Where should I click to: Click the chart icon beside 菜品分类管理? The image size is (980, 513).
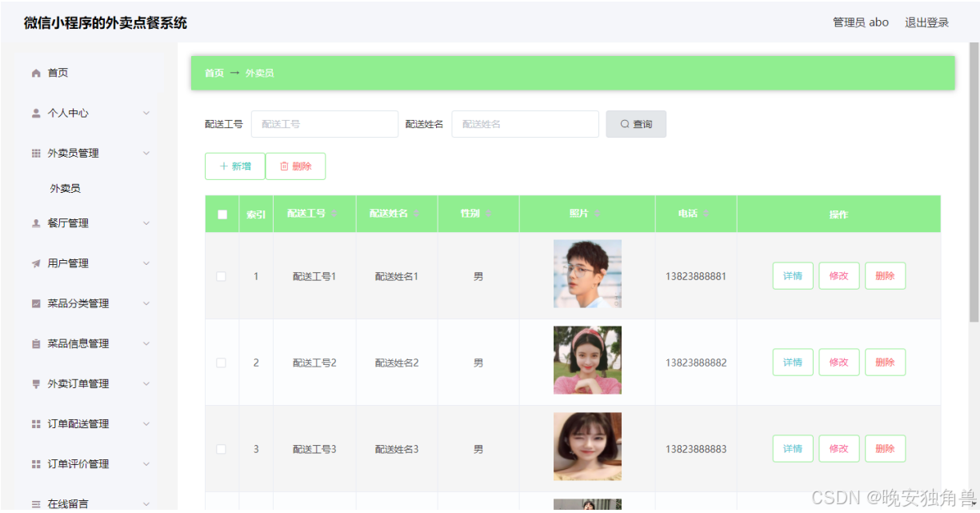pos(36,303)
